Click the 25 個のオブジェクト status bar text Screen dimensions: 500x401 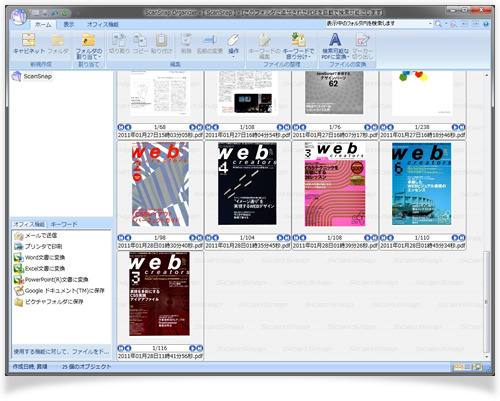[x=87, y=367]
